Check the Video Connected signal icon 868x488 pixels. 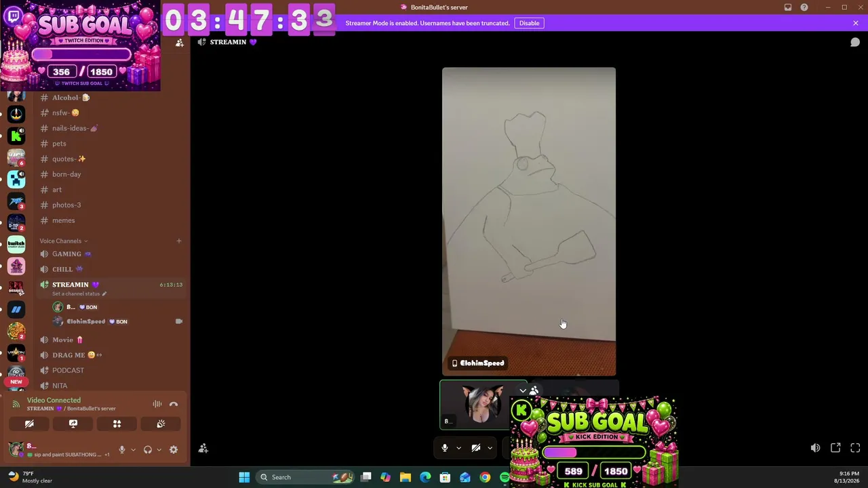(16, 404)
